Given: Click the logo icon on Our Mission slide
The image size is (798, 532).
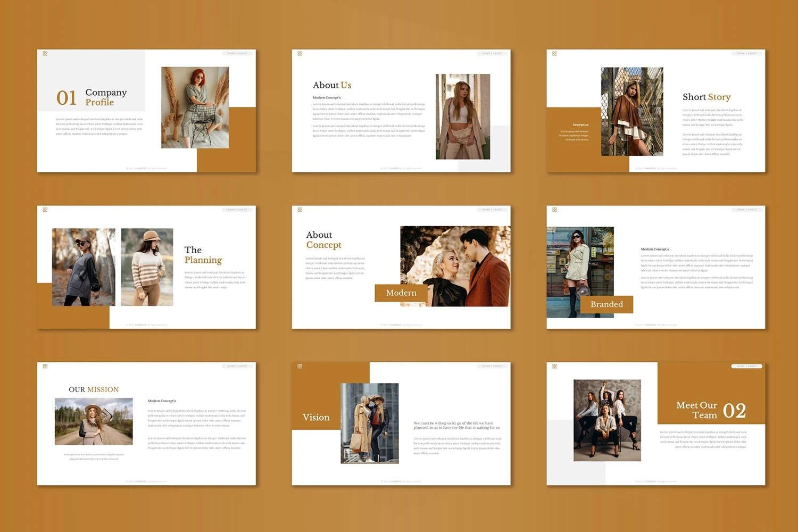Looking at the screenshot, I should coord(45,366).
